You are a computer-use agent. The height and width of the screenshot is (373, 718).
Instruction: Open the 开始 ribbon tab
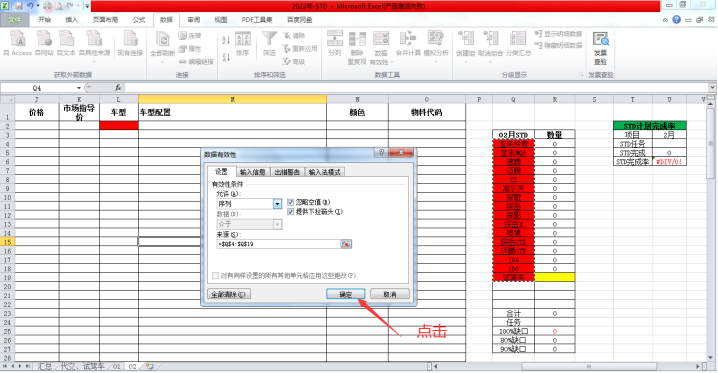[44, 20]
